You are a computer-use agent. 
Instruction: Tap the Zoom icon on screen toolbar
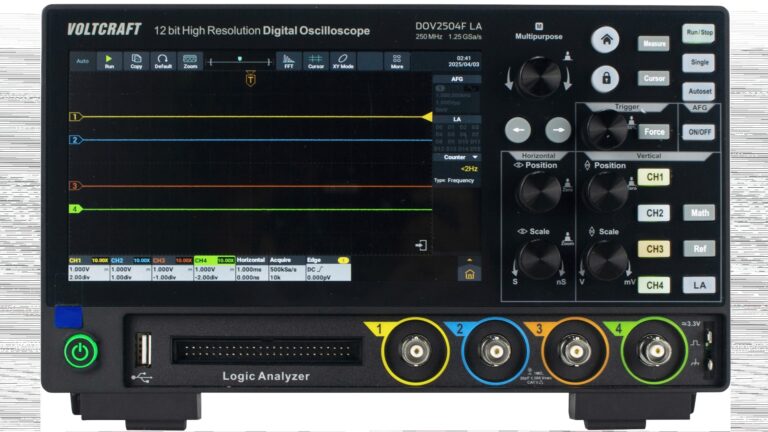tap(190, 61)
